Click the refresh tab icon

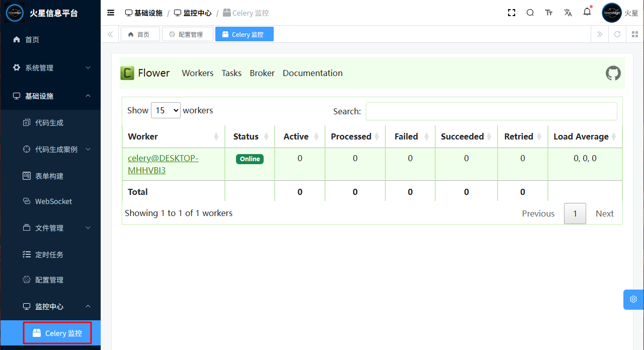617,34
